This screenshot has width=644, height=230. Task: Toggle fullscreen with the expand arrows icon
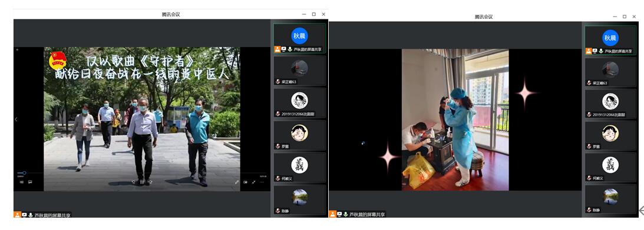coord(254,182)
